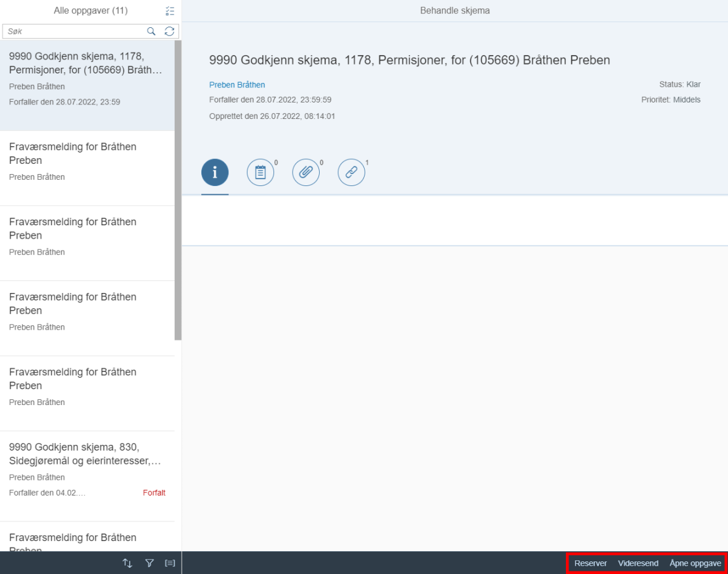Click the Alle oppgaver (11) heading

pyautogui.click(x=91, y=11)
